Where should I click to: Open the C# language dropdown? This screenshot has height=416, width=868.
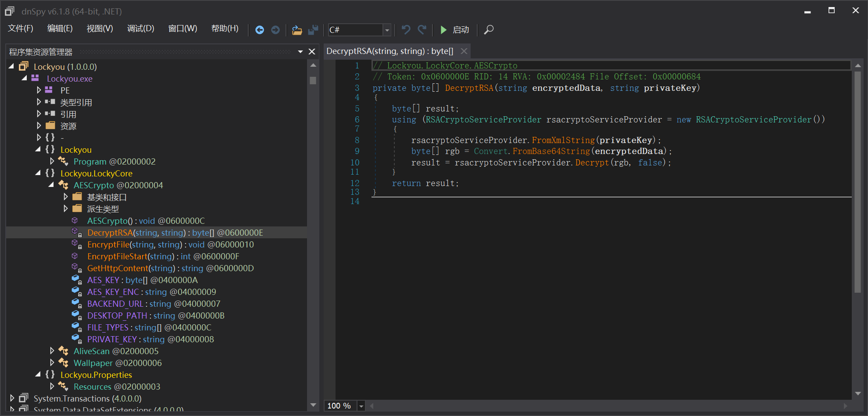point(387,30)
